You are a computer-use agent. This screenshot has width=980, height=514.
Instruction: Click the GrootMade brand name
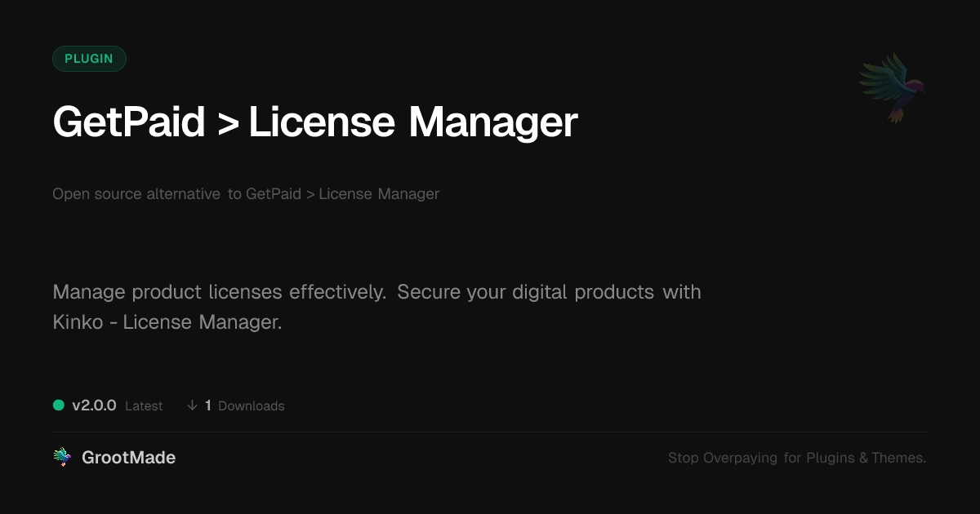pos(128,458)
